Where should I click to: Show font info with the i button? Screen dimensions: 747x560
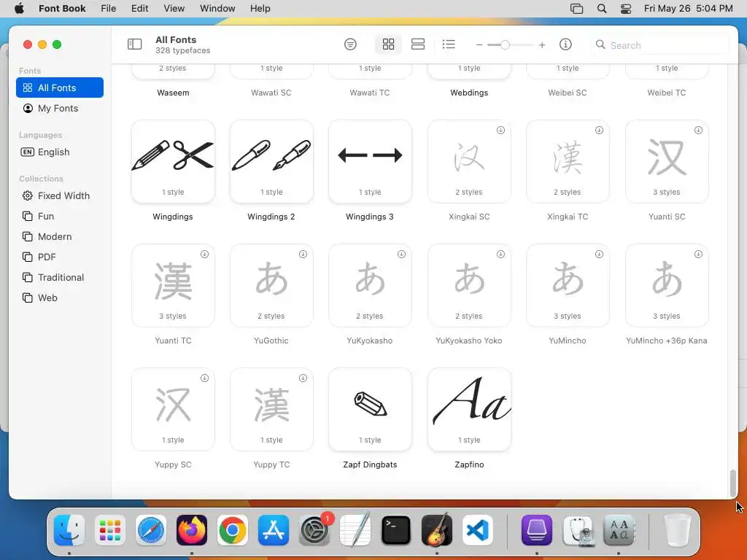click(565, 44)
